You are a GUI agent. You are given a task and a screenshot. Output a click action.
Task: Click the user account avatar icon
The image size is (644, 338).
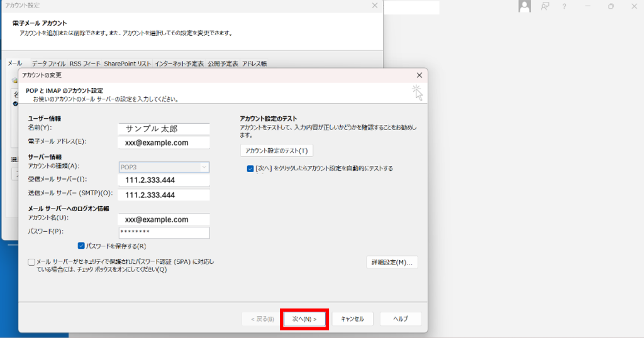click(525, 6)
